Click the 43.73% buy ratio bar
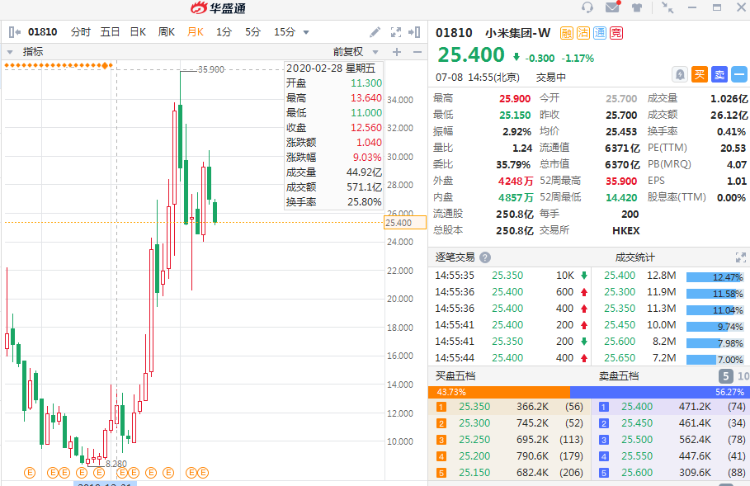This screenshot has width=750, height=486. [x=499, y=392]
